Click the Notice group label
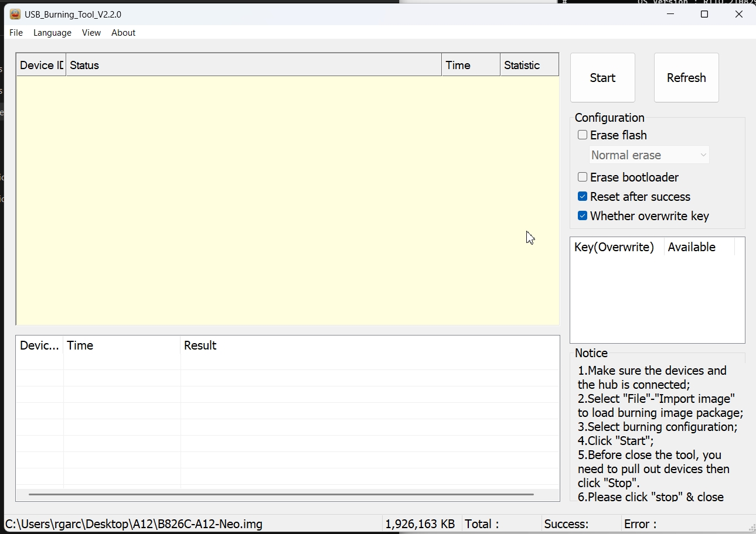The width and height of the screenshot is (756, 534). tap(591, 353)
